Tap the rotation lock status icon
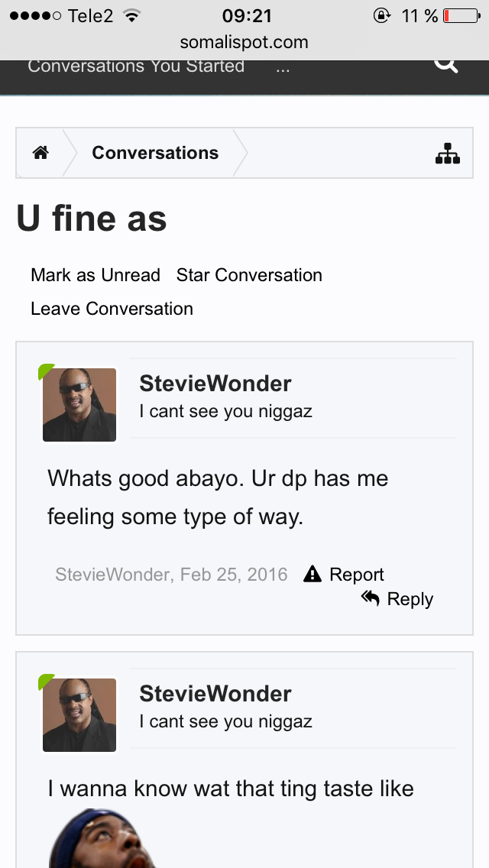The height and width of the screenshot is (868, 489). [381, 16]
